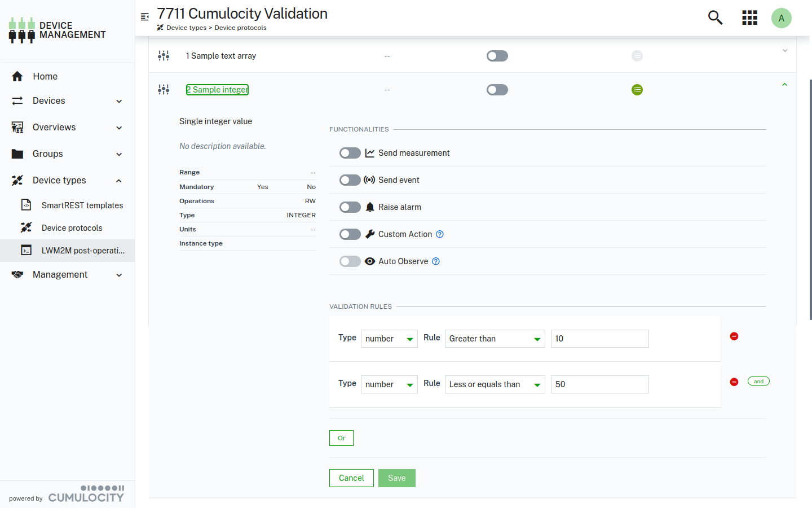Enable the Send measurement toggle
This screenshot has width=812, height=508.
click(x=350, y=152)
